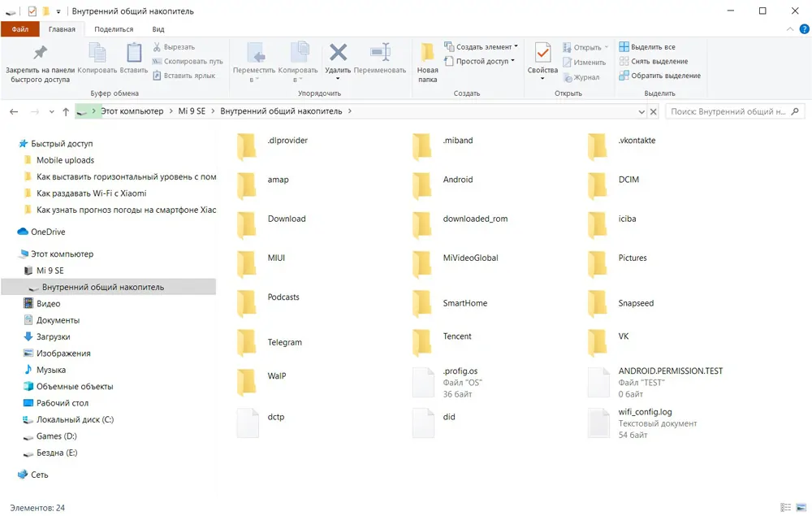Image resolution: width=812 pixels, height=516 pixels.
Task: Select the DCIM folder icon
Action: 597,186
